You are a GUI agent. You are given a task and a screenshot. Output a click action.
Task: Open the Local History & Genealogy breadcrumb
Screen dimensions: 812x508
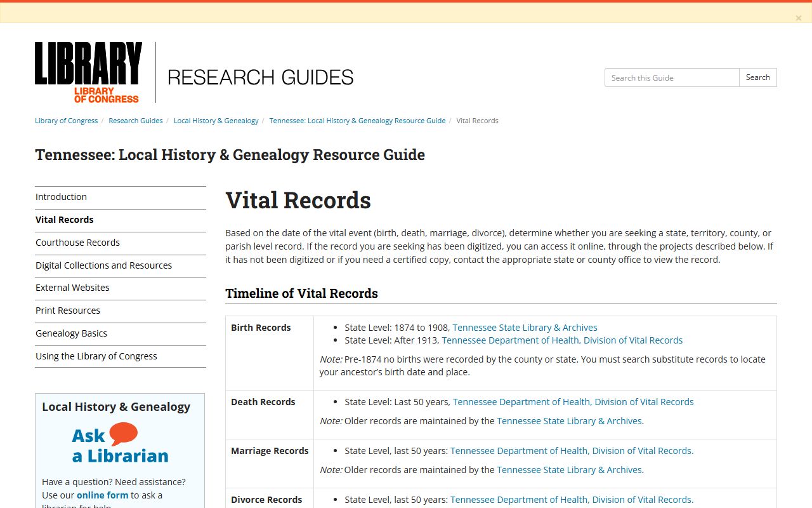[x=216, y=121]
